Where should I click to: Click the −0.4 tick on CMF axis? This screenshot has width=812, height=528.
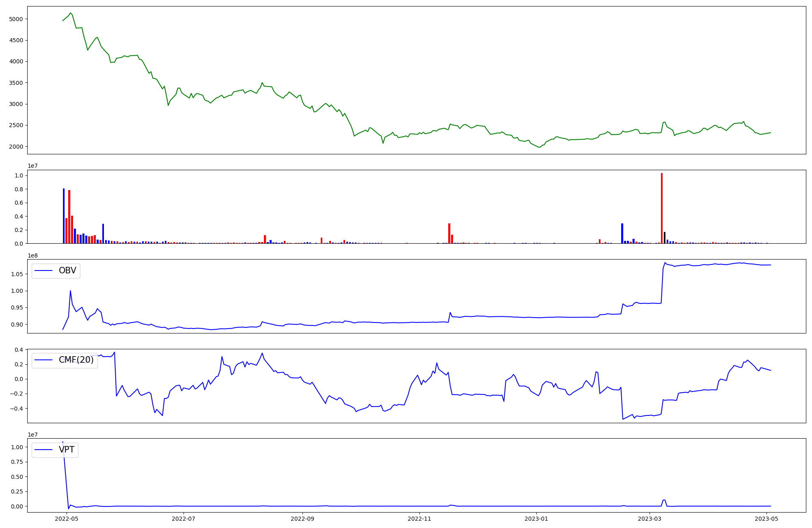16,409
